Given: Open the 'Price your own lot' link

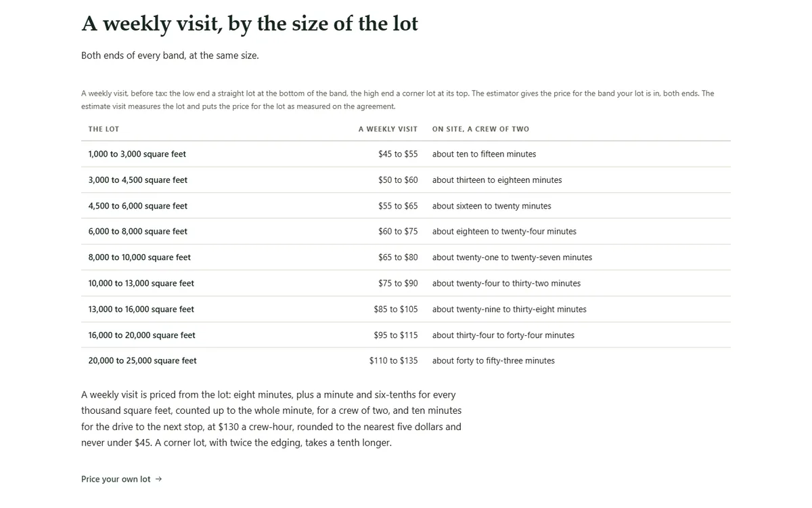Looking at the screenshot, I should [122, 479].
